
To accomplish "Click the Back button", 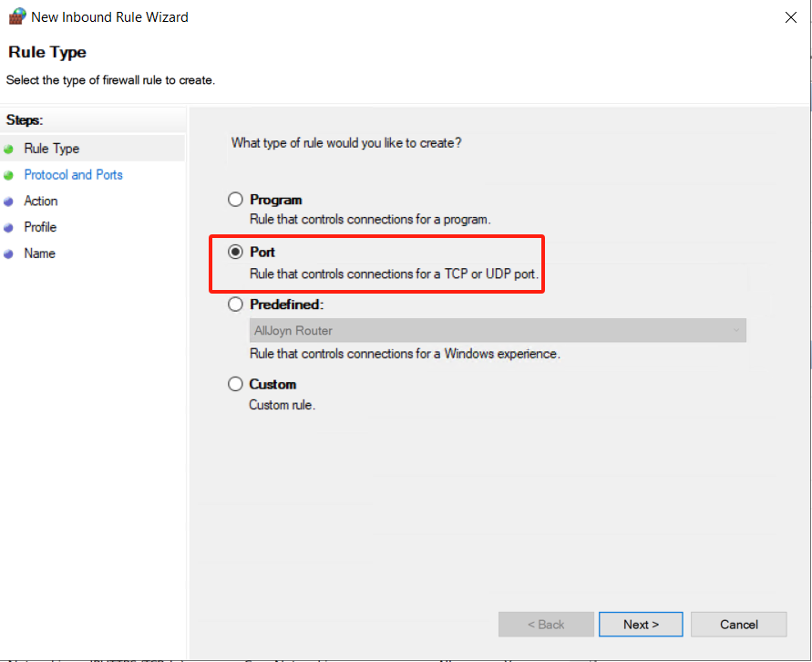I will (545, 625).
